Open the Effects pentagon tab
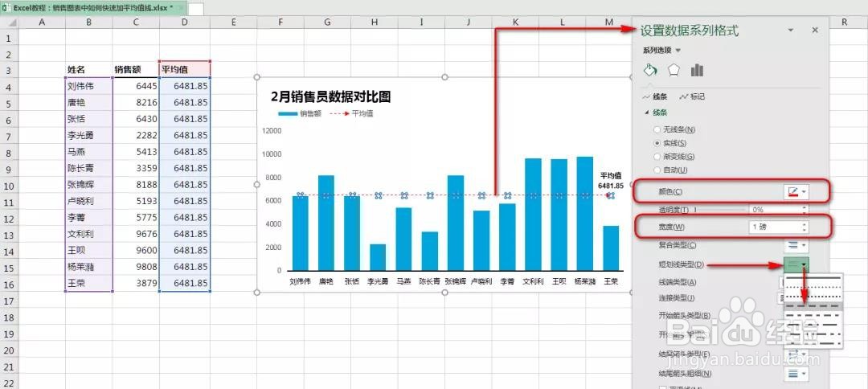 click(x=674, y=70)
